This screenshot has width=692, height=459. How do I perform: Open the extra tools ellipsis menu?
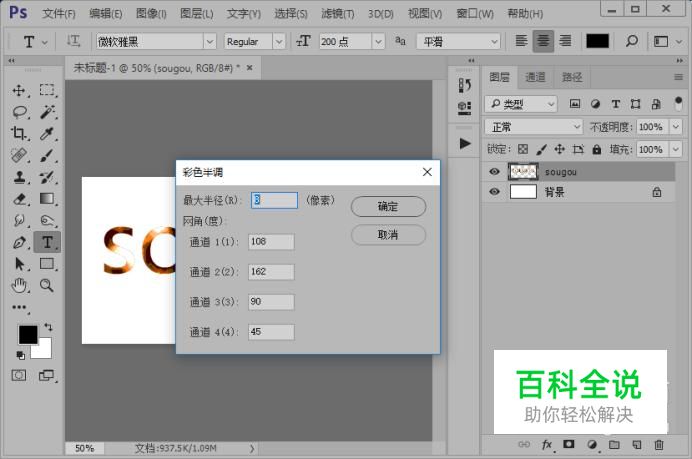[19, 307]
